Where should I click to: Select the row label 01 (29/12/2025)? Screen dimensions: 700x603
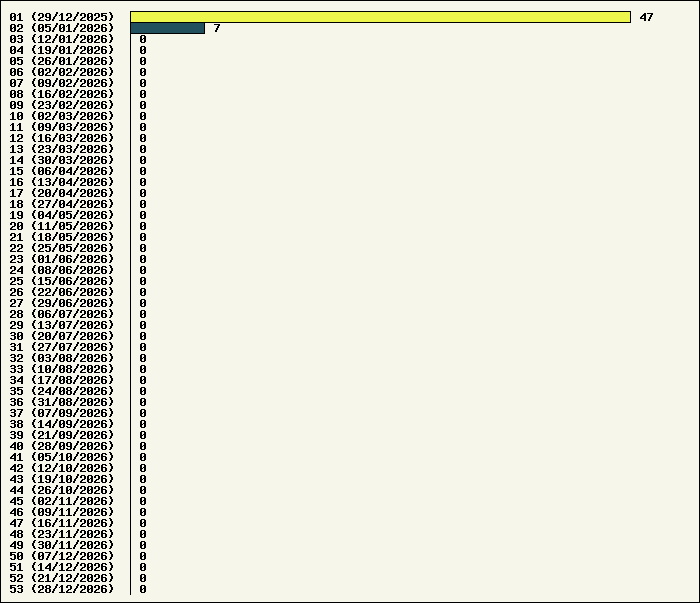coord(62,17)
